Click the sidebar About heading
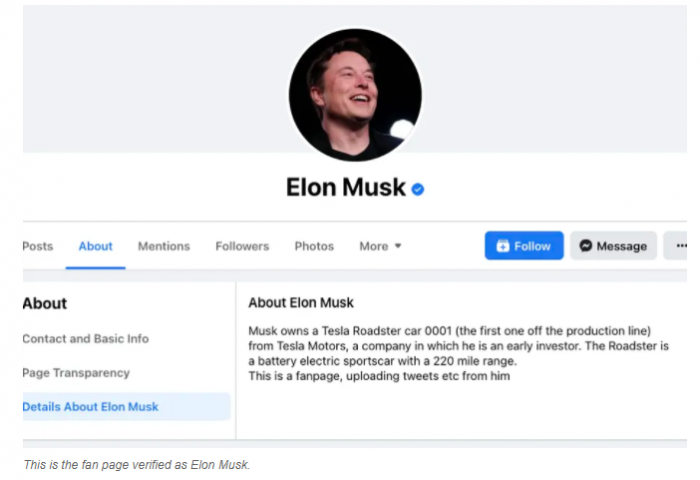The width and height of the screenshot is (700, 480). click(45, 303)
